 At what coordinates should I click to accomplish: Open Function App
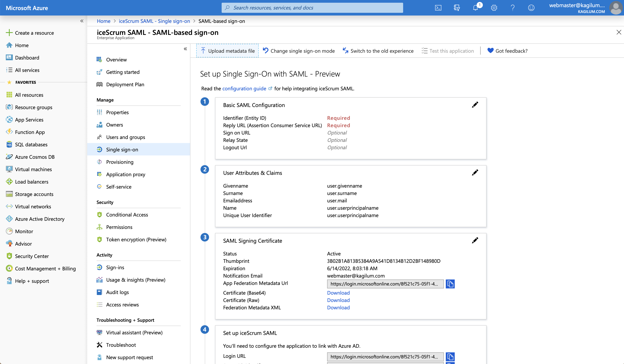coord(25,132)
